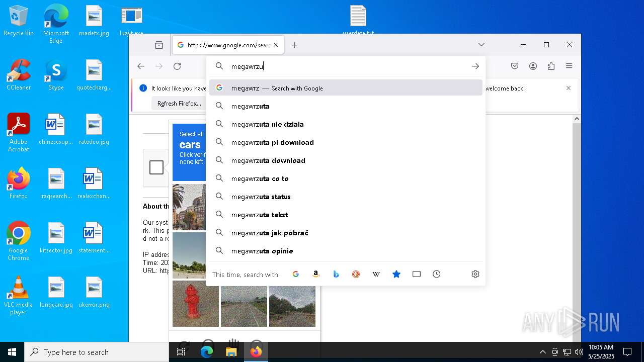The height and width of the screenshot is (362, 644).
Task: Open the Extensions puzzle icon
Action: (x=551, y=66)
